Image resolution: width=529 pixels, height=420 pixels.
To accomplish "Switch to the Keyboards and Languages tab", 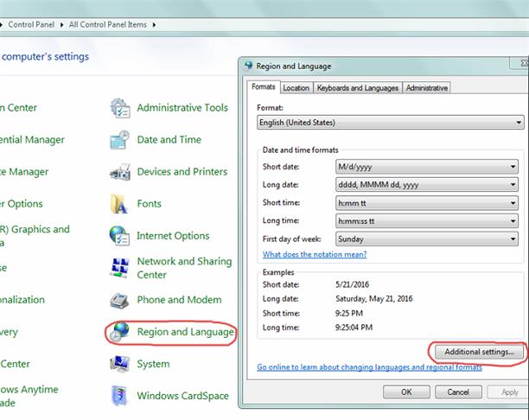I will pyautogui.click(x=358, y=87).
